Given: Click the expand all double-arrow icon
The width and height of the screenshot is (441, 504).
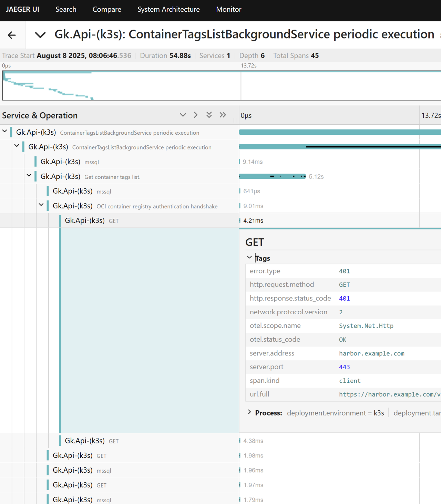Looking at the screenshot, I should (223, 115).
